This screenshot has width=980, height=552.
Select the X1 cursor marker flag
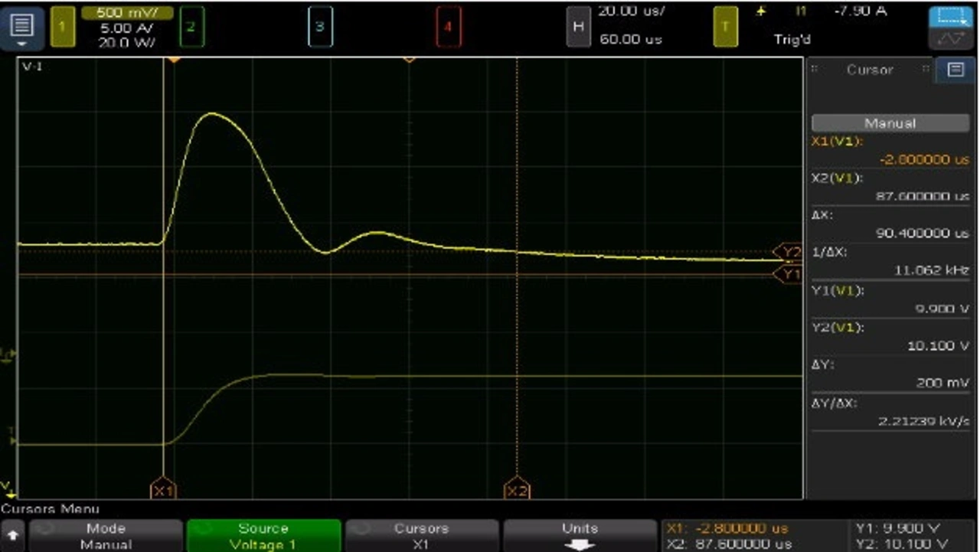[163, 491]
